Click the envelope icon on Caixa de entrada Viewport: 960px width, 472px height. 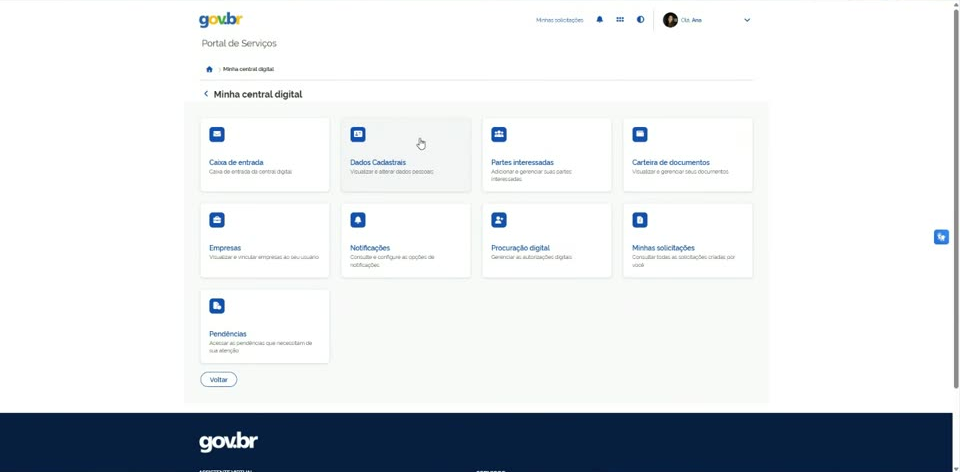pyautogui.click(x=217, y=135)
